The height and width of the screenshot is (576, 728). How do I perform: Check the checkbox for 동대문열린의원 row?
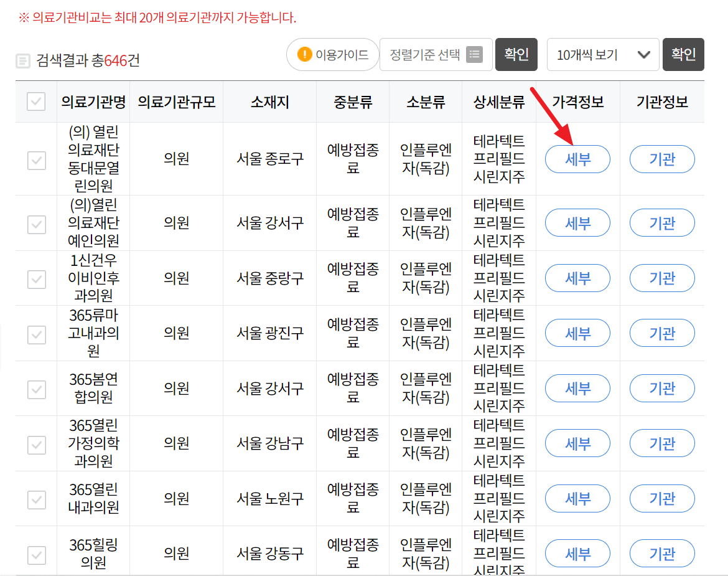(x=35, y=159)
